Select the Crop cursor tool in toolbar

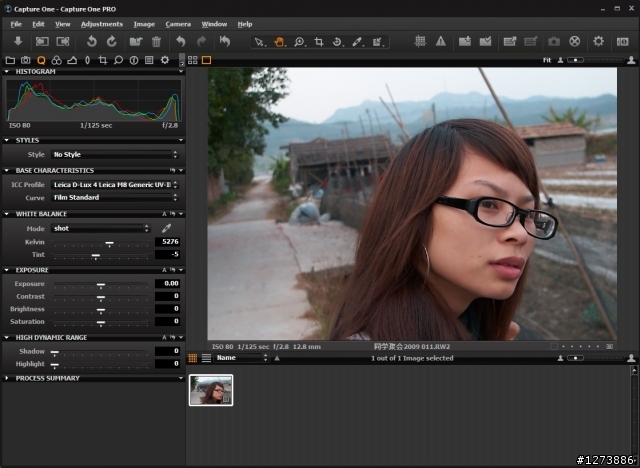(x=319, y=42)
